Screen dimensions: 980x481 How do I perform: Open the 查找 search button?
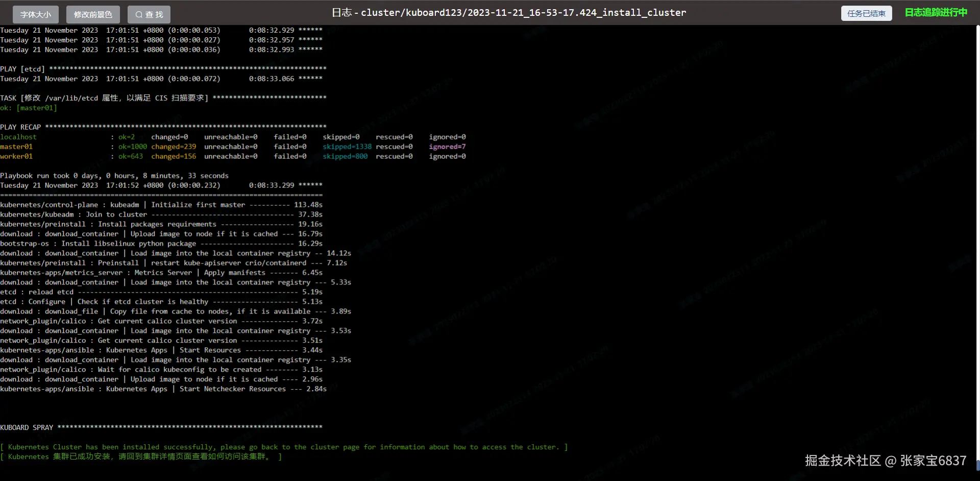click(149, 14)
